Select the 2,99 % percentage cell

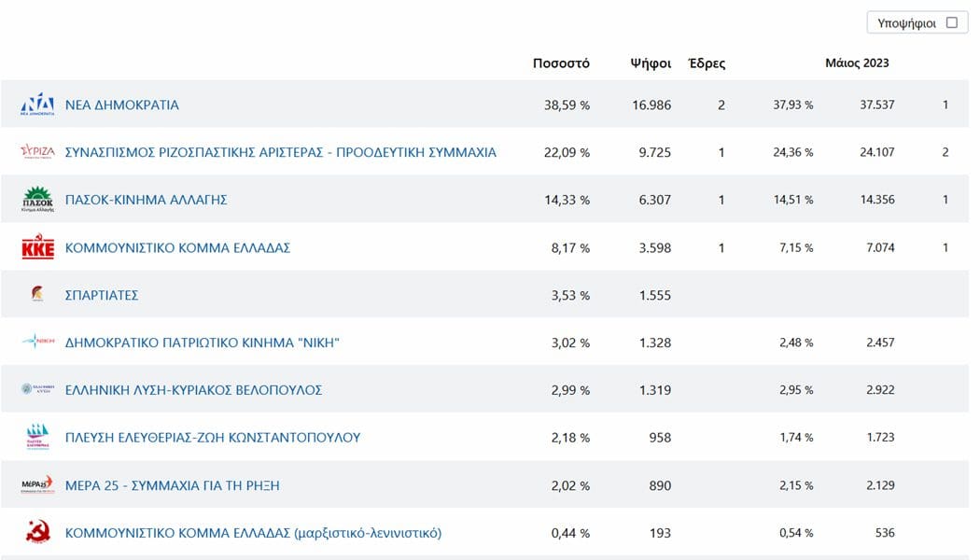pyautogui.click(x=570, y=391)
